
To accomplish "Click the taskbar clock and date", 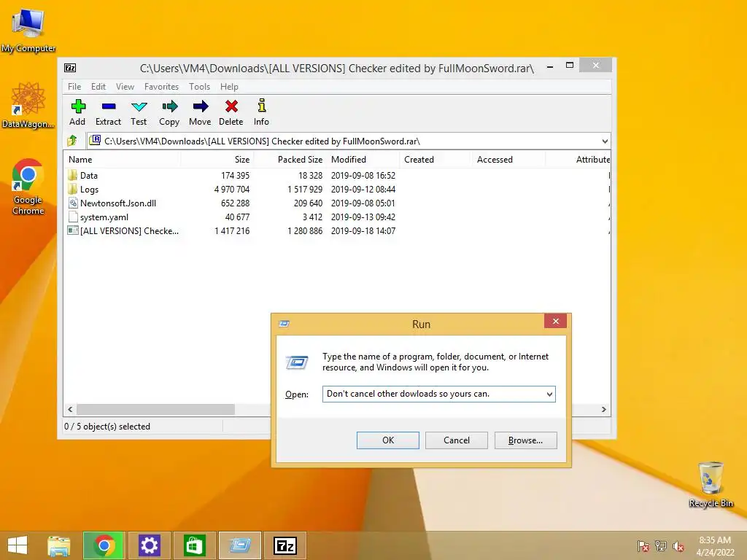I will [715, 546].
